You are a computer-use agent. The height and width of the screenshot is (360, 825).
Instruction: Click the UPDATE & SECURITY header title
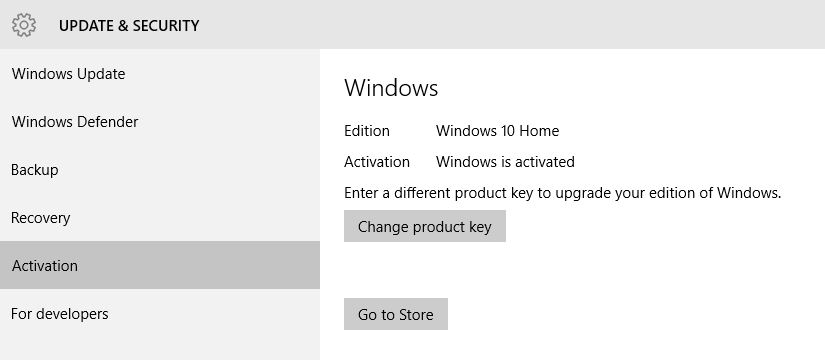[x=129, y=26]
